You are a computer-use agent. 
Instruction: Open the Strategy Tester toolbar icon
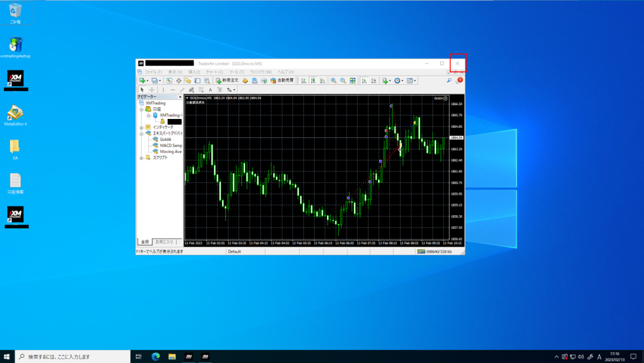pyautogui.click(x=207, y=81)
